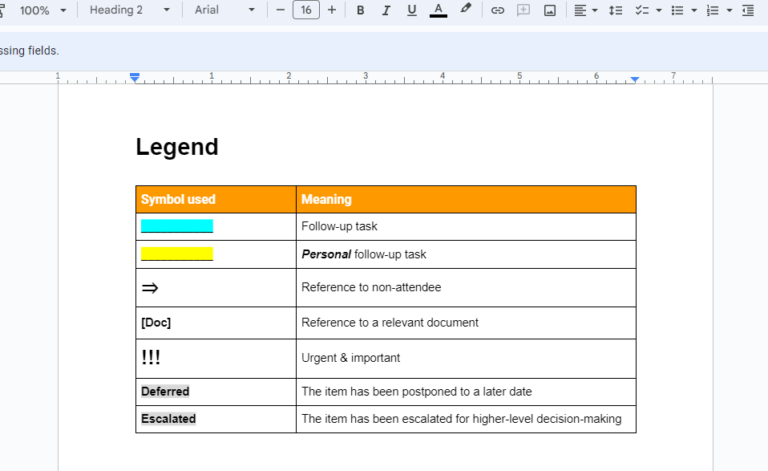Toggle bold formatting
The width and height of the screenshot is (768, 471).
click(360, 10)
